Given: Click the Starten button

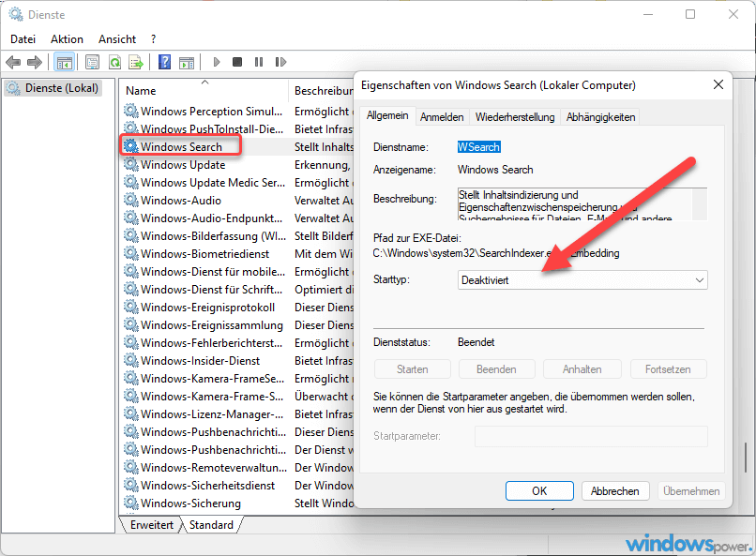Looking at the screenshot, I should [x=412, y=369].
